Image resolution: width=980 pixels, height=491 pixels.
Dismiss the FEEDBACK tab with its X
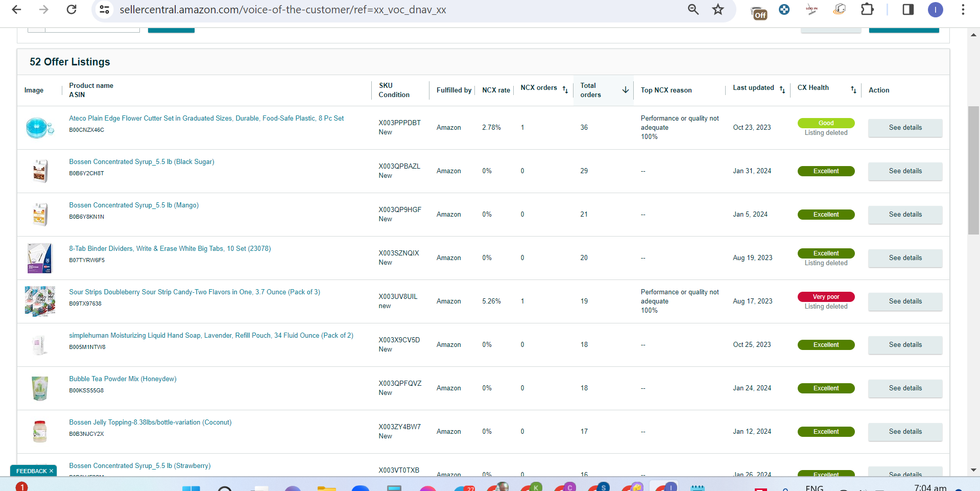tap(51, 471)
